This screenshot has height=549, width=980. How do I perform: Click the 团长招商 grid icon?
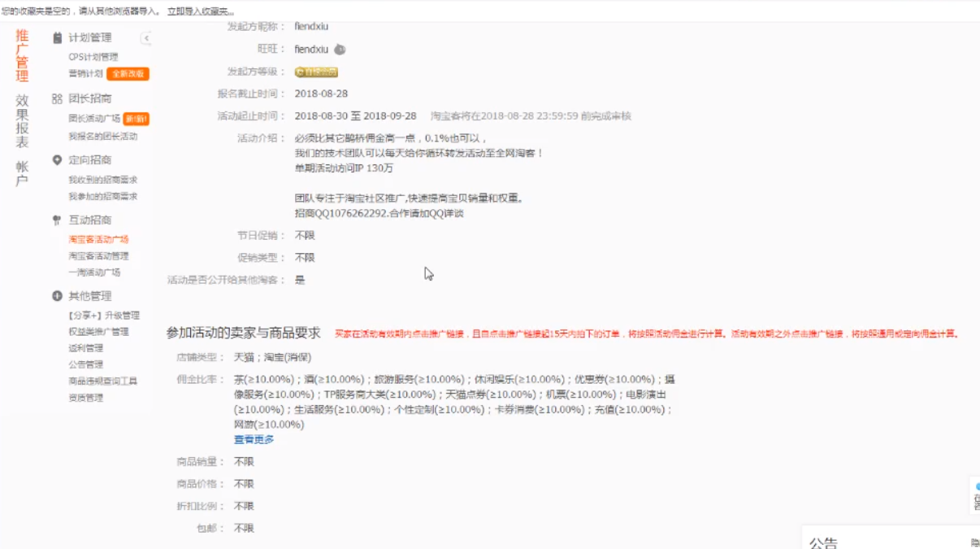click(57, 98)
